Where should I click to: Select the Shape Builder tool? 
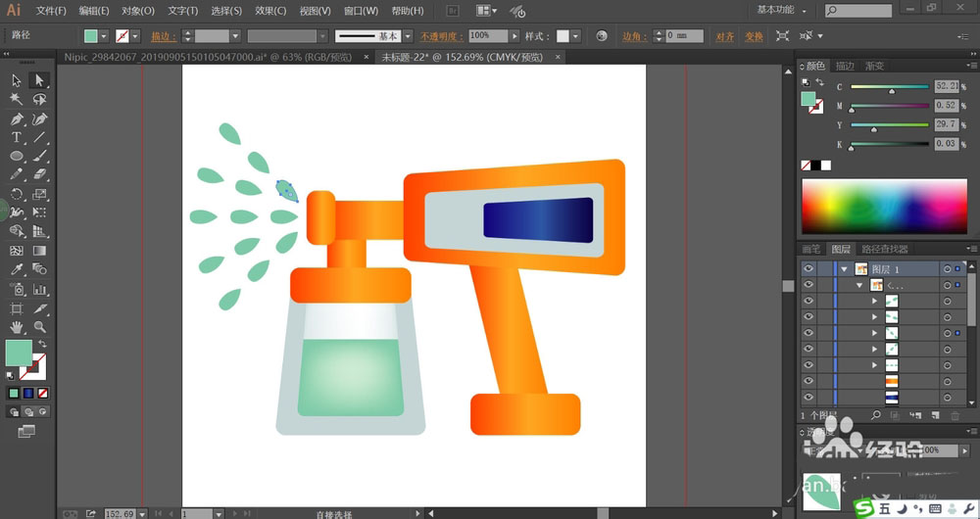click(x=17, y=232)
